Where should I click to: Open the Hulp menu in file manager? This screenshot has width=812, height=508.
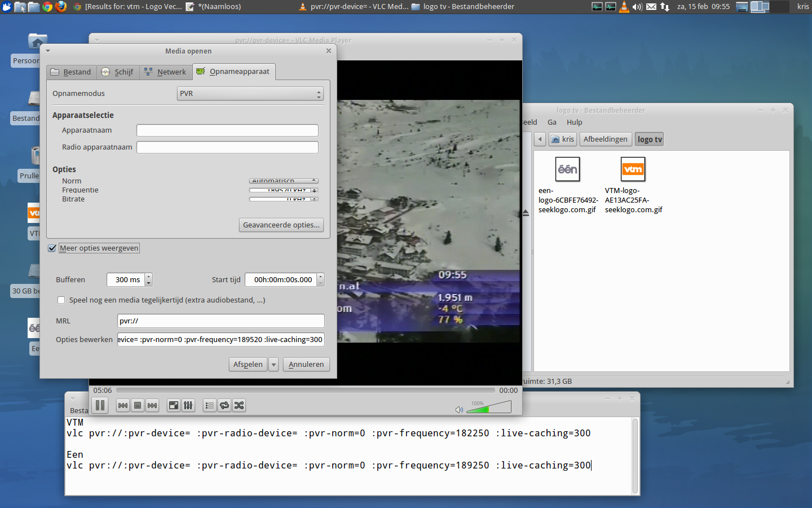pos(575,122)
